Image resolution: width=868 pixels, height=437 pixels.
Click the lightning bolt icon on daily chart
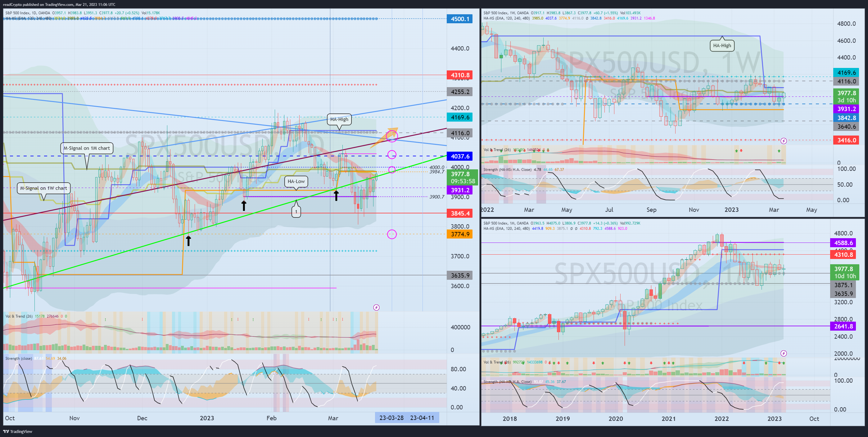[376, 307]
